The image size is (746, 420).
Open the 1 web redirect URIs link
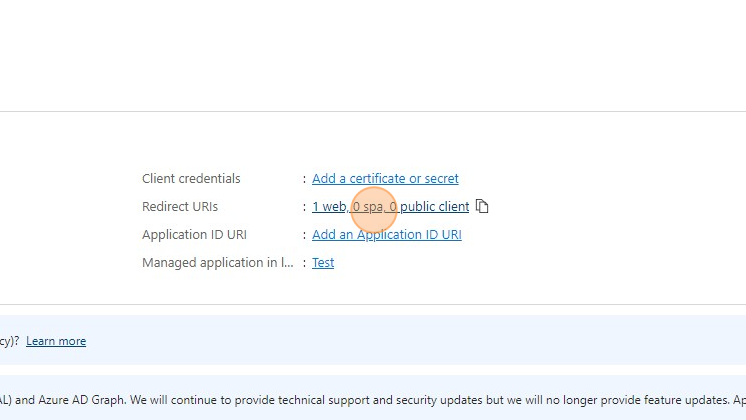[x=329, y=207]
